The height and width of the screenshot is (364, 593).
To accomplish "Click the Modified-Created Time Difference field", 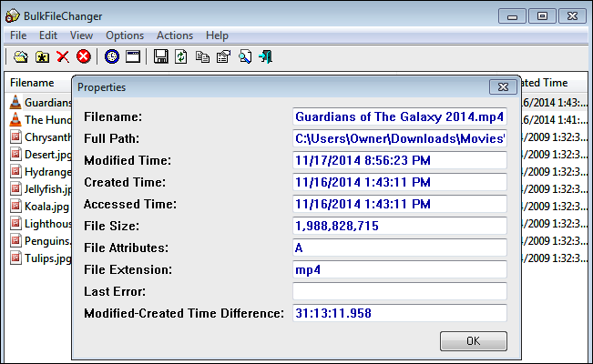I will [x=400, y=313].
